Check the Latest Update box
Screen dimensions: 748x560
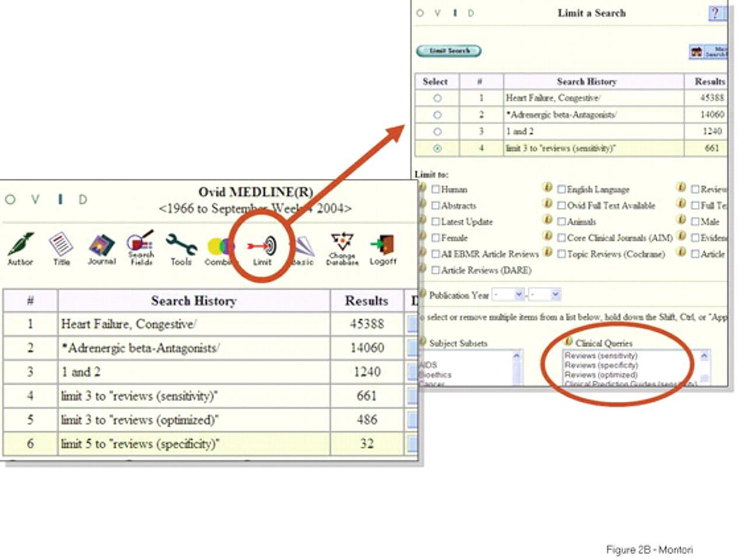pyautogui.click(x=435, y=221)
